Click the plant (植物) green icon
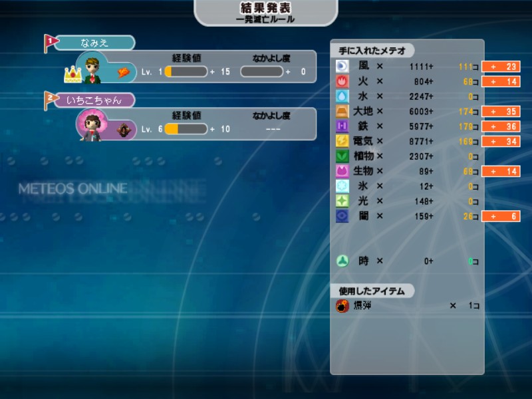 click(342, 156)
